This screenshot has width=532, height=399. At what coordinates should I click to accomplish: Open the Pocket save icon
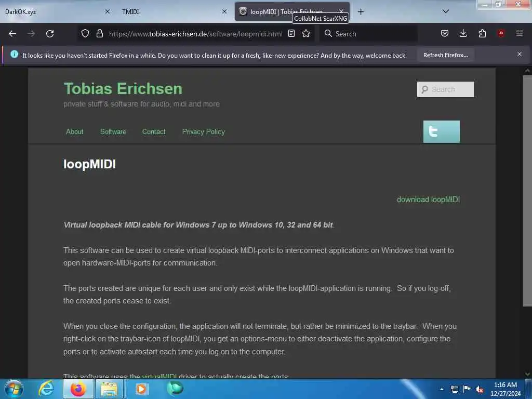pyautogui.click(x=445, y=33)
